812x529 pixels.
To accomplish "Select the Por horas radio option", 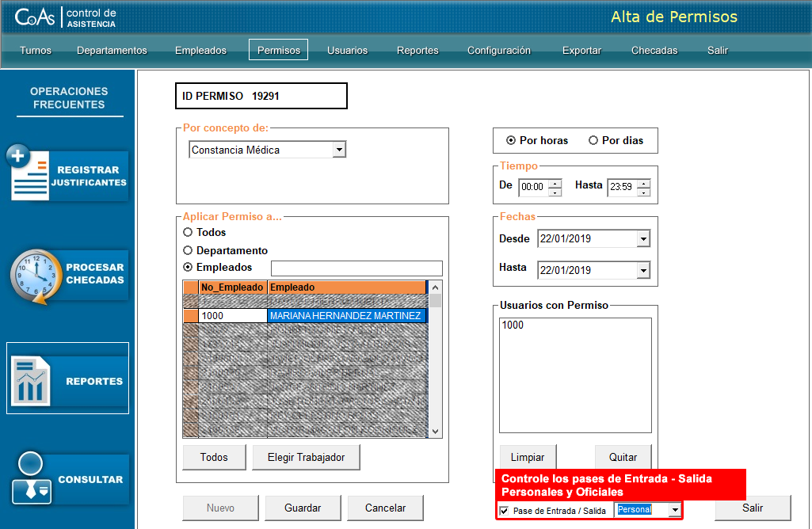I will coord(511,140).
